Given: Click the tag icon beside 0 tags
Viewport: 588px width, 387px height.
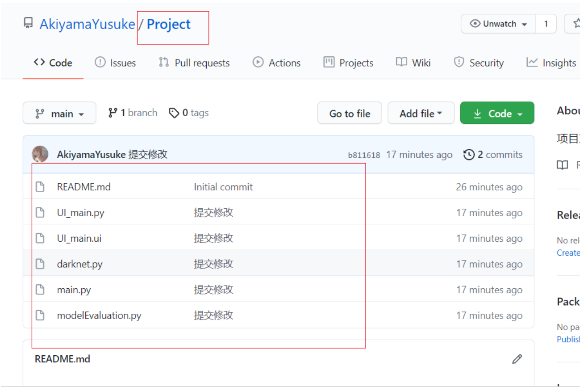Looking at the screenshot, I should [174, 113].
